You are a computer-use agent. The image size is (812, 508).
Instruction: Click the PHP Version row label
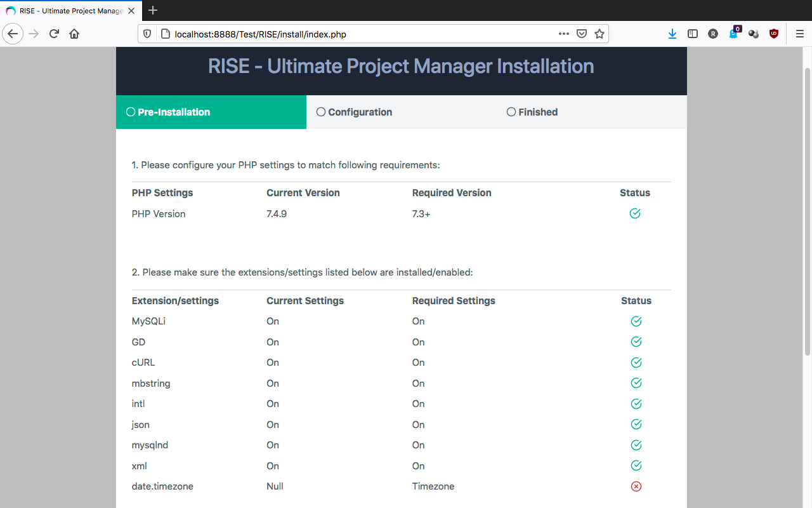point(159,214)
